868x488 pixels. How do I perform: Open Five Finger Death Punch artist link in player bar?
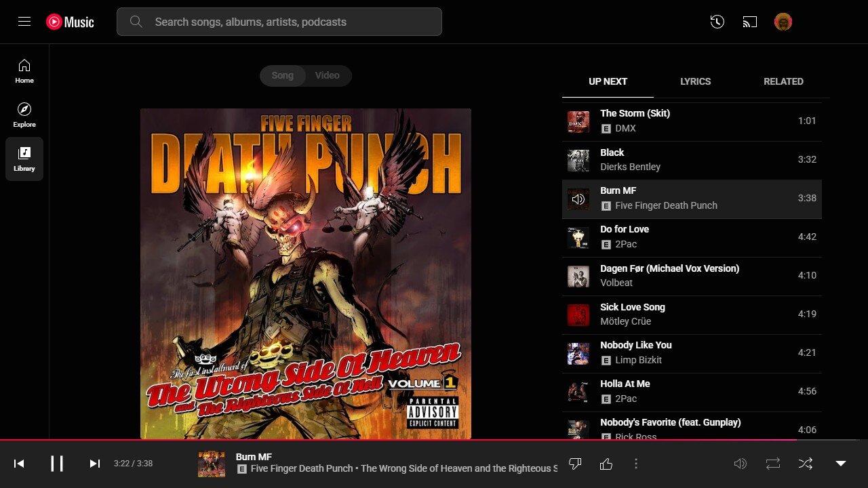click(302, 468)
